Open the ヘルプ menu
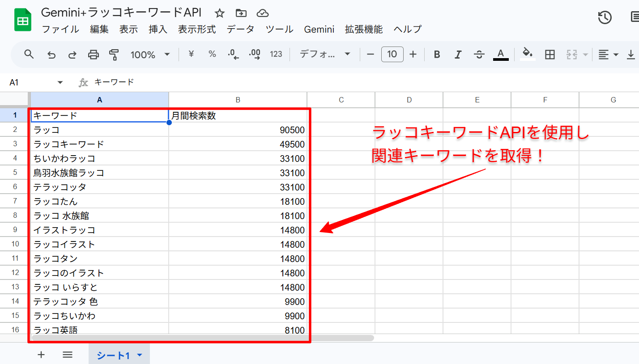The width and height of the screenshot is (639, 364). point(408,30)
